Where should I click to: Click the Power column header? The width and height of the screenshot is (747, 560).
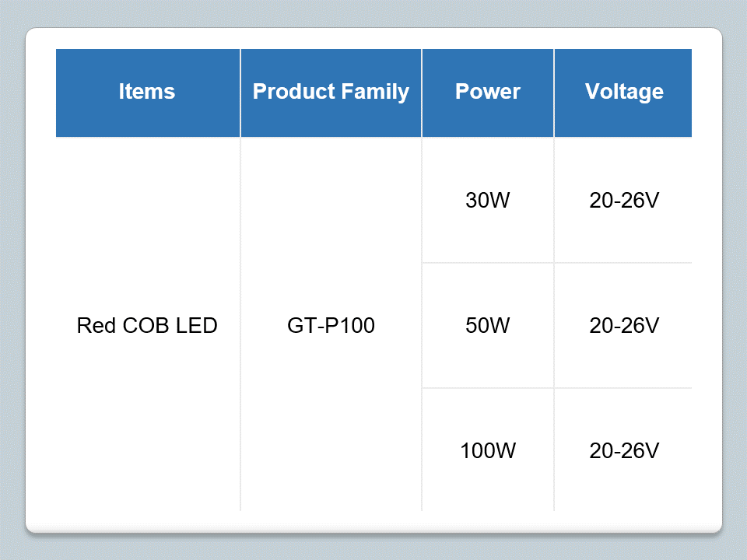[487, 92]
